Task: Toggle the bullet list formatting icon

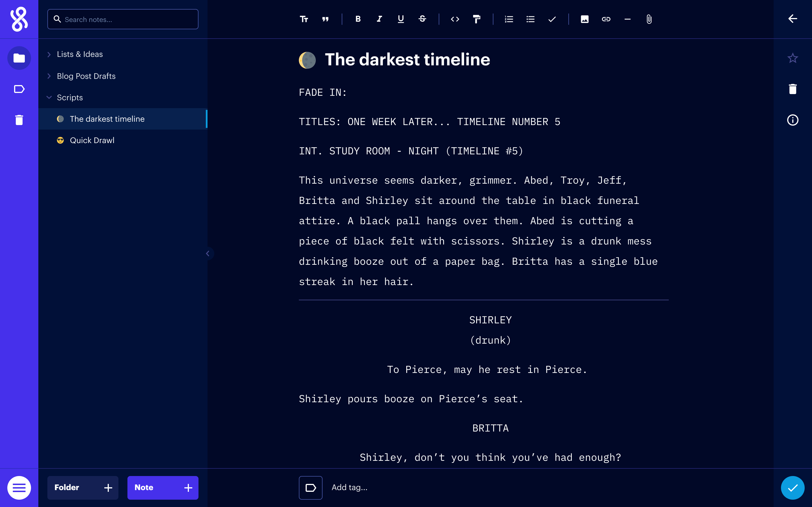Action: pos(530,19)
